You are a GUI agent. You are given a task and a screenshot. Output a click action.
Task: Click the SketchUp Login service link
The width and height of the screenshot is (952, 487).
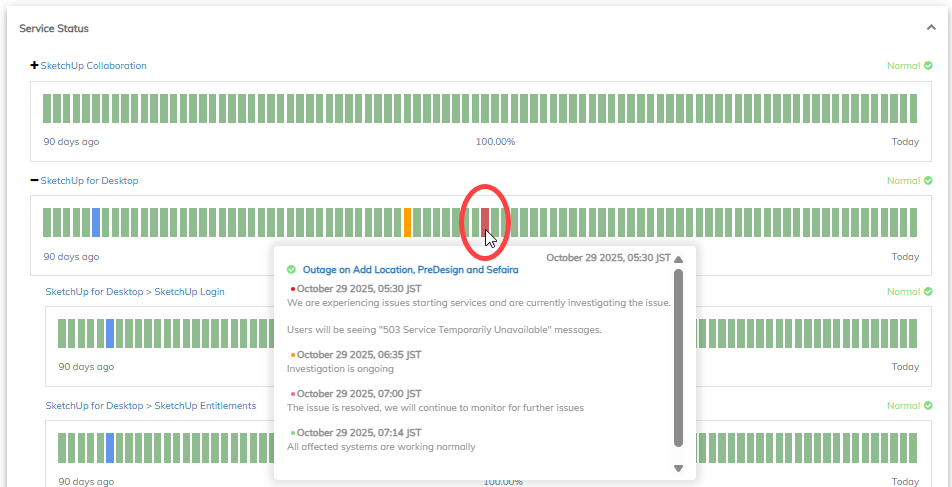135,292
